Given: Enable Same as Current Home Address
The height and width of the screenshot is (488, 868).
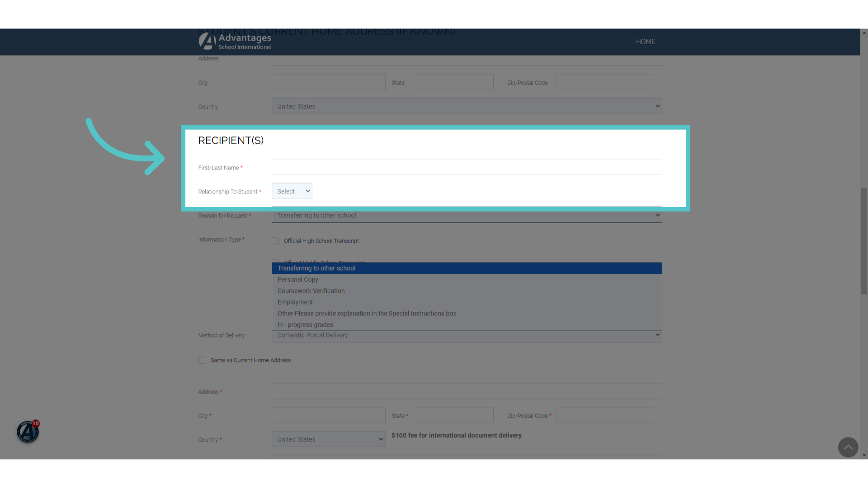Looking at the screenshot, I should coord(202,360).
